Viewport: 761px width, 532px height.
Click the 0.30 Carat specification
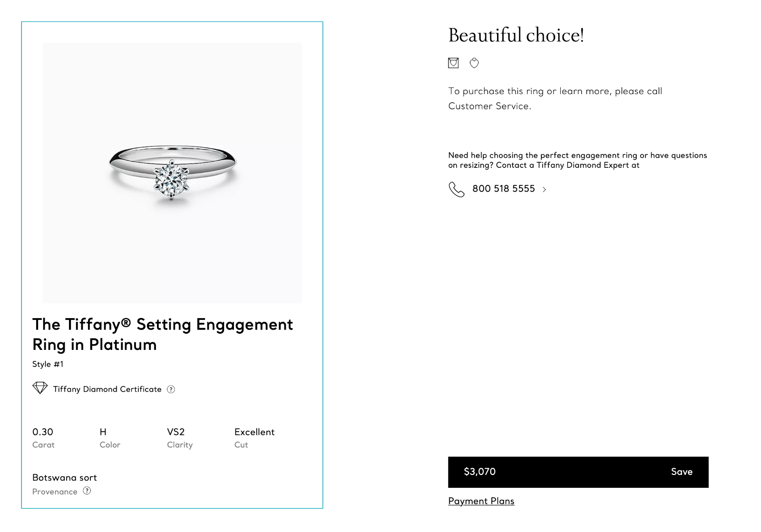click(43, 437)
